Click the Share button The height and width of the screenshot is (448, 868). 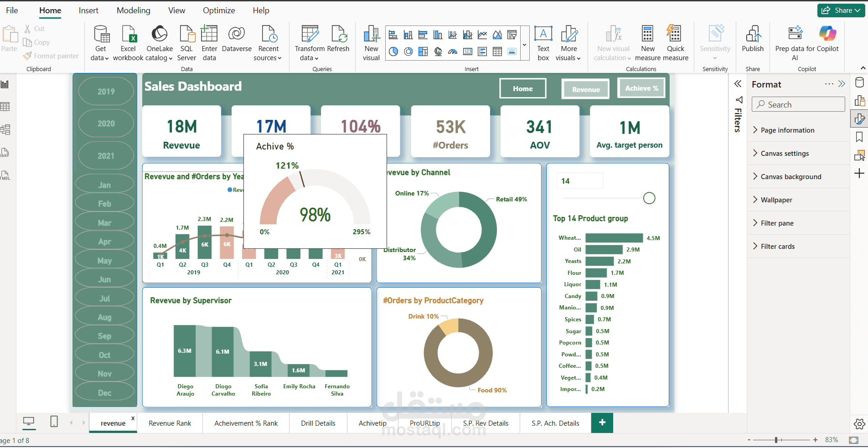[x=841, y=10]
